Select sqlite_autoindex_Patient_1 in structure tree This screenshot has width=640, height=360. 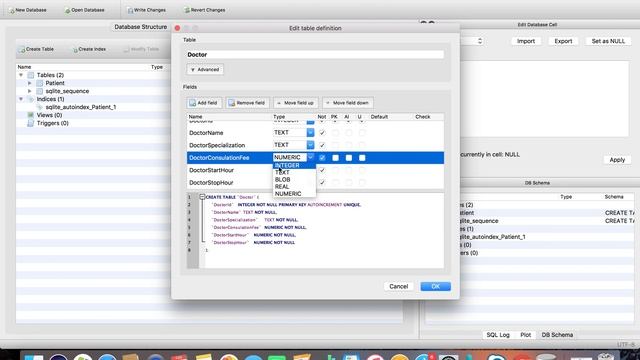81,107
